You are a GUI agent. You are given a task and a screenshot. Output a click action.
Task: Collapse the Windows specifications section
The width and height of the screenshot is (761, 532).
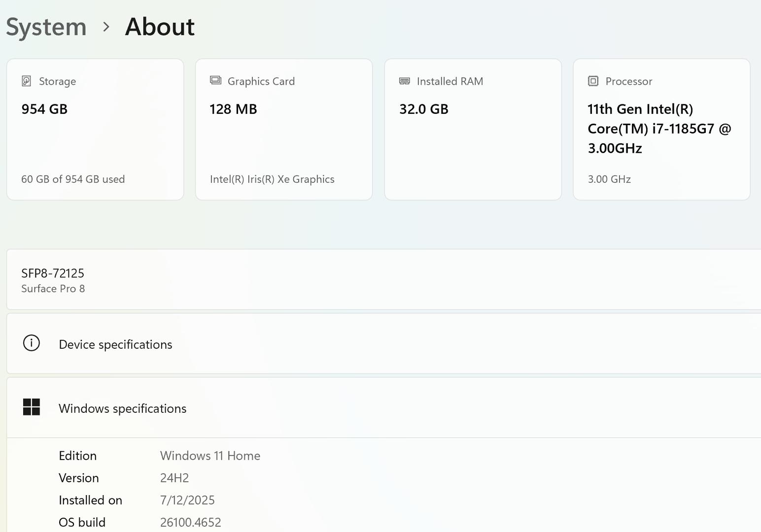point(384,408)
